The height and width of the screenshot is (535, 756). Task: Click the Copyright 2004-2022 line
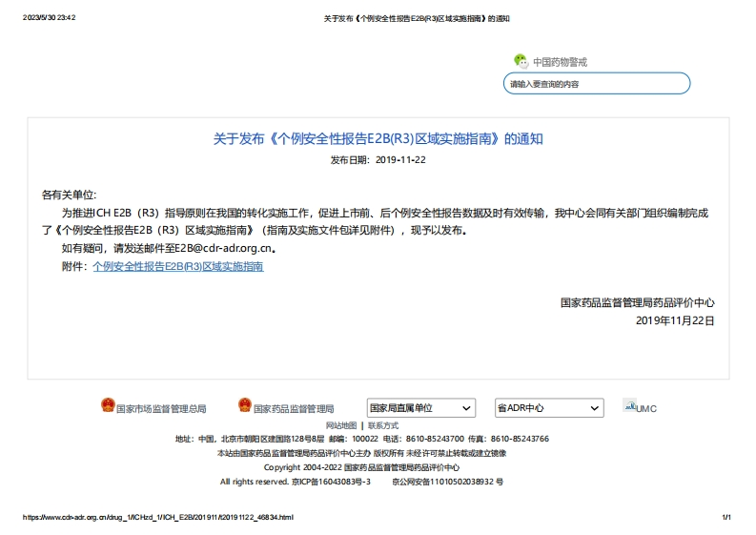(361, 467)
